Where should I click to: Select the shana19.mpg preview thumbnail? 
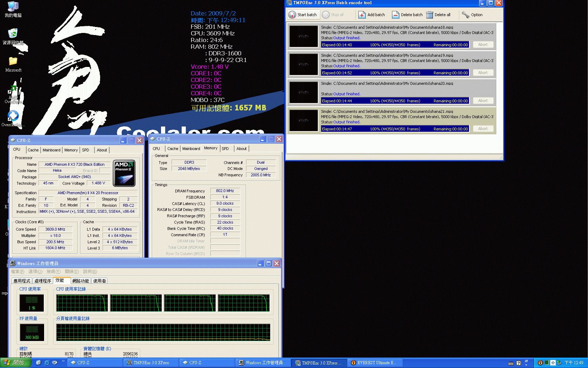303,64
